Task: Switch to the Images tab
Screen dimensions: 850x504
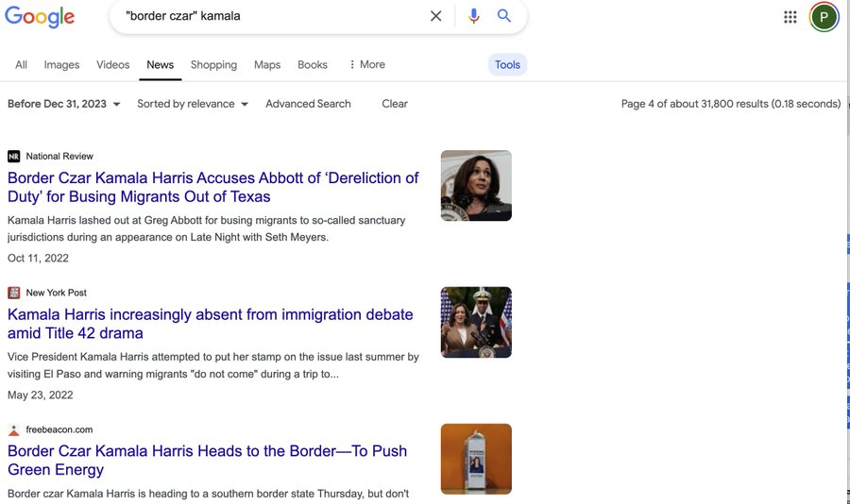Action: tap(61, 64)
